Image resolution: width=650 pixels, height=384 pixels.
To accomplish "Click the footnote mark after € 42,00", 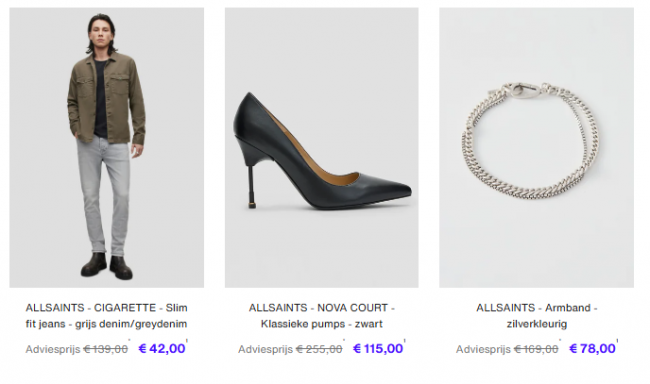I will click(x=187, y=341).
